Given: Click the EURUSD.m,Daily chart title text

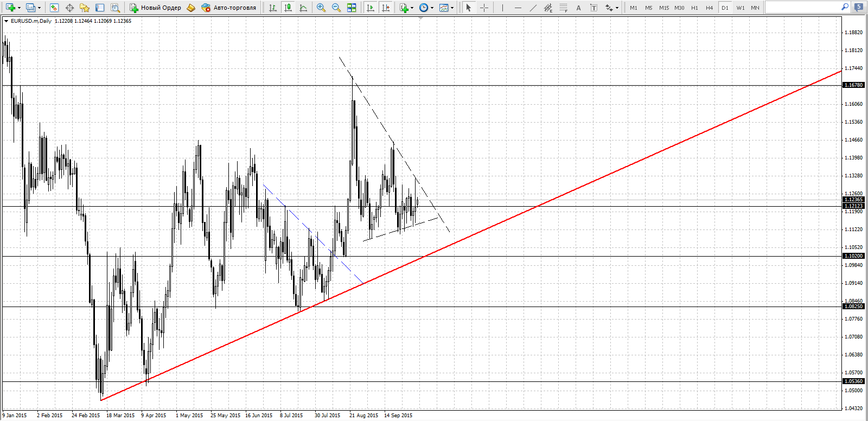Looking at the screenshot, I should (31, 21).
